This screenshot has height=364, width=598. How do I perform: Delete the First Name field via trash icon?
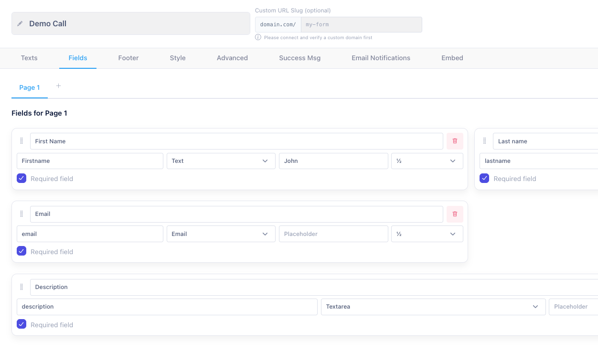(454, 141)
